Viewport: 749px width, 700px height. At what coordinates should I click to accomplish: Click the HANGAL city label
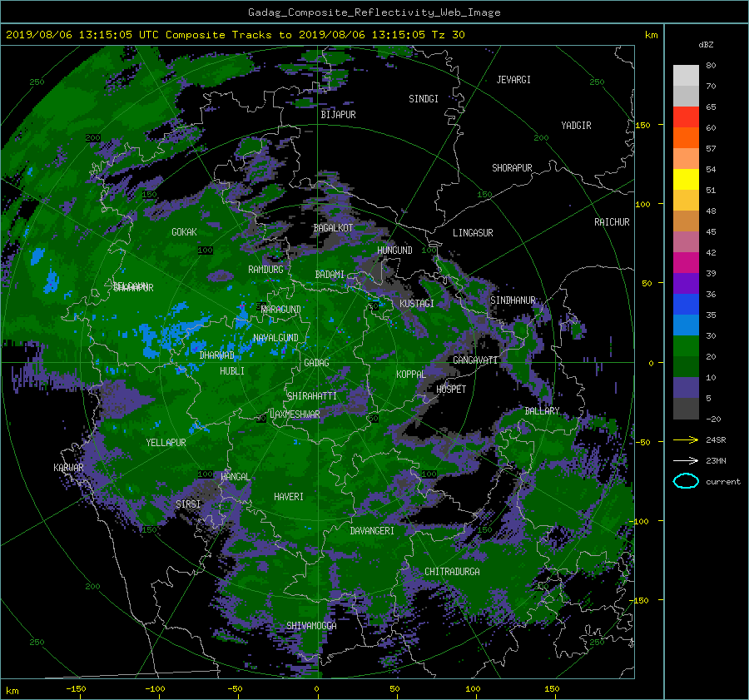pyautogui.click(x=236, y=477)
